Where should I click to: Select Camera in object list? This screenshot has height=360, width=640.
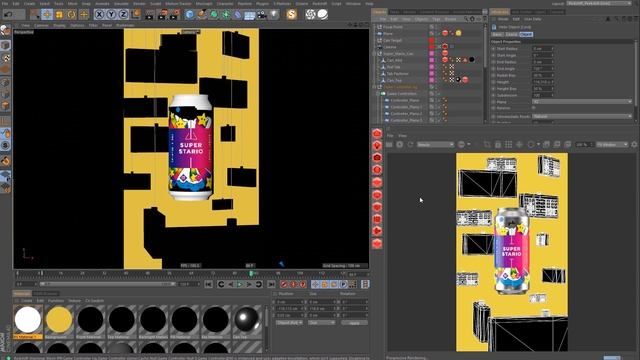[390, 47]
